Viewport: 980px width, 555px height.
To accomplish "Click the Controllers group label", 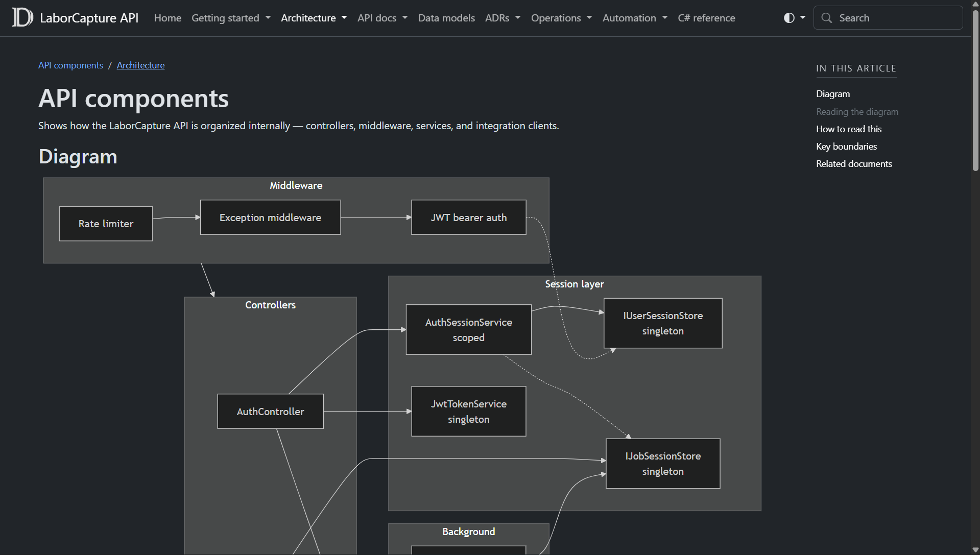I will pos(270,305).
